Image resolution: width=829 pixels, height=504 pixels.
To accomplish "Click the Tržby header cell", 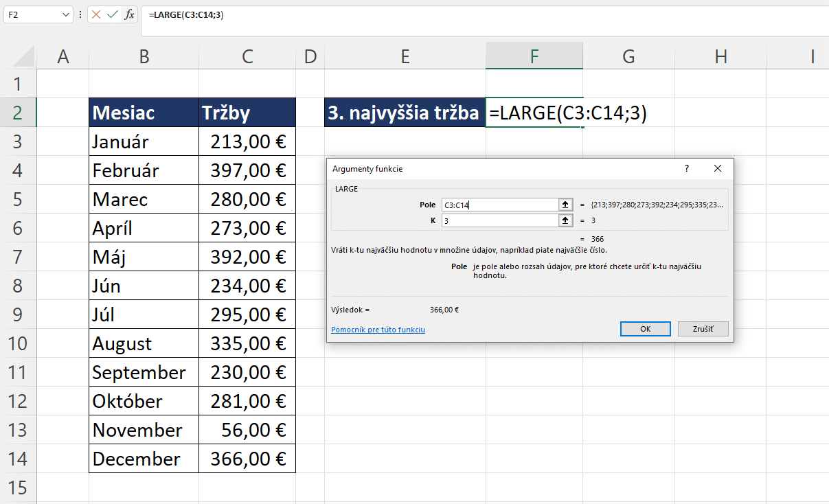I will [x=247, y=113].
